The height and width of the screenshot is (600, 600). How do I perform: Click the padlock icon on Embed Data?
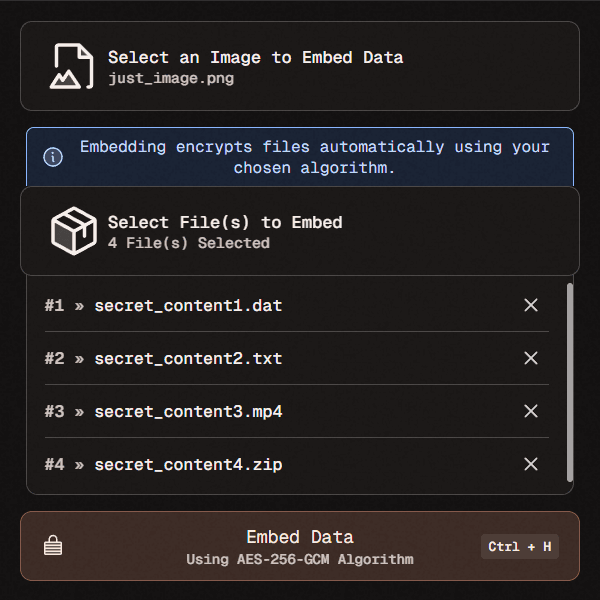click(53, 546)
